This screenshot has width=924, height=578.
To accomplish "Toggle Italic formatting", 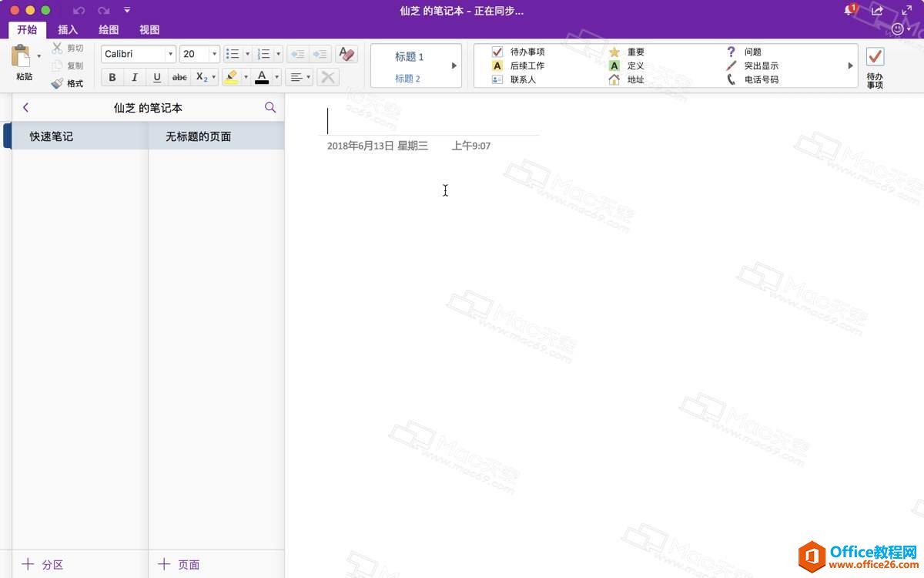I will point(135,77).
